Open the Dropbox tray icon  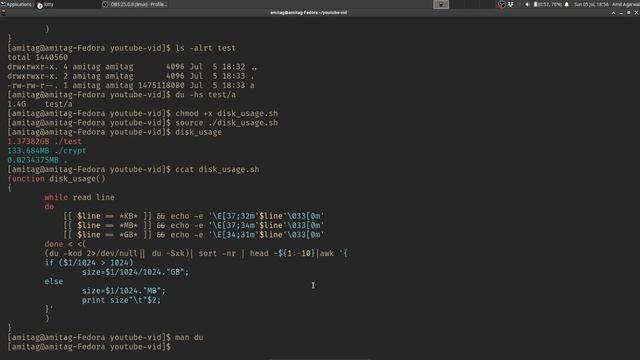pyautogui.click(x=511, y=4)
